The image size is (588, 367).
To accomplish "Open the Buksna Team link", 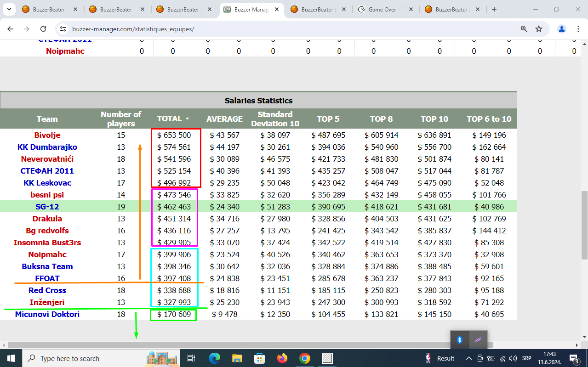I will pyautogui.click(x=47, y=266).
